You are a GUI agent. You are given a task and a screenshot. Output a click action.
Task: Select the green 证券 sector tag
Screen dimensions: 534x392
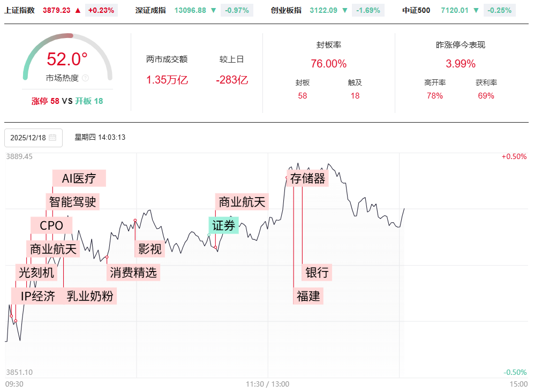(223, 225)
